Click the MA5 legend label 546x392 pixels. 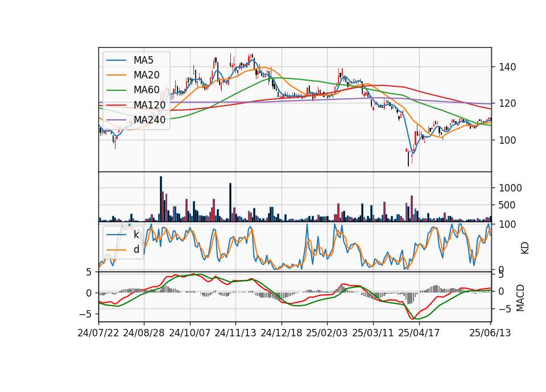(x=143, y=60)
